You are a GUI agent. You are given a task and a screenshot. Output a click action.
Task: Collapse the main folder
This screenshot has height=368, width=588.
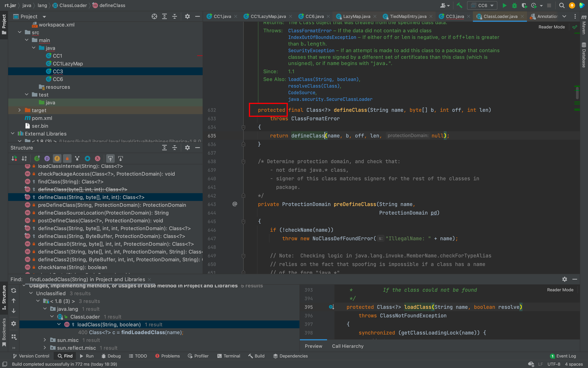point(27,40)
